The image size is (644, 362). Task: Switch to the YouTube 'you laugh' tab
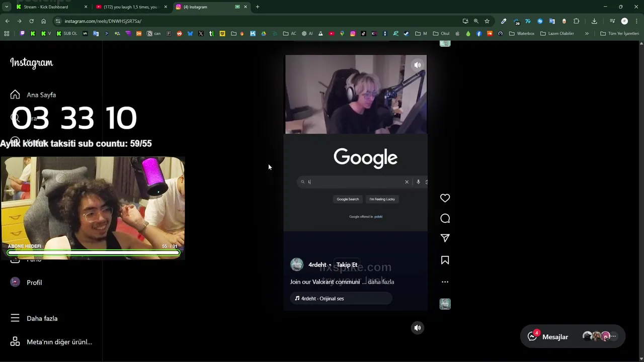click(x=131, y=7)
